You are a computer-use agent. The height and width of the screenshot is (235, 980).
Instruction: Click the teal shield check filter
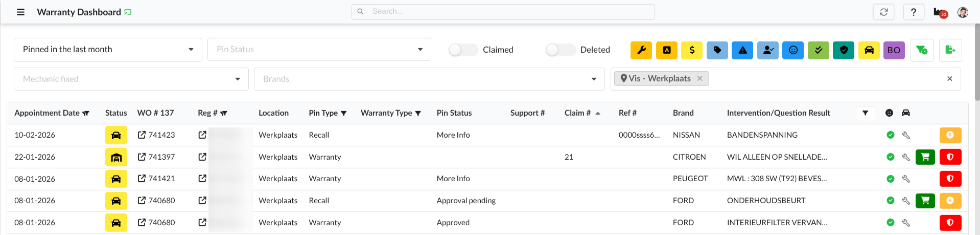tap(844, 50)
